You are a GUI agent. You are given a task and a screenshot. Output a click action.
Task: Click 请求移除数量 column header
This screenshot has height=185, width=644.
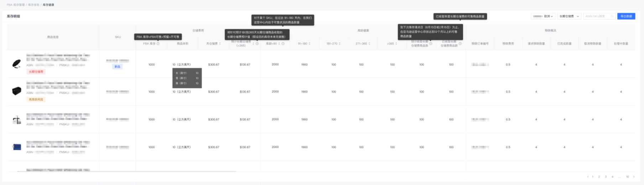(x=536, y=44)
